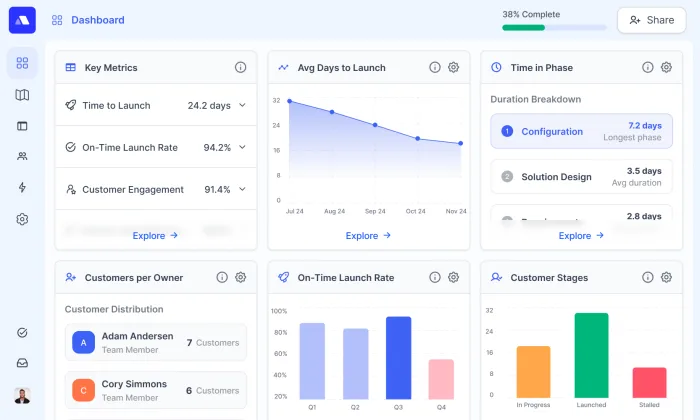The height and width of the screenshot is (420, 700).
Task: Expand the Time to Launch metric
Action: point(242,105)
